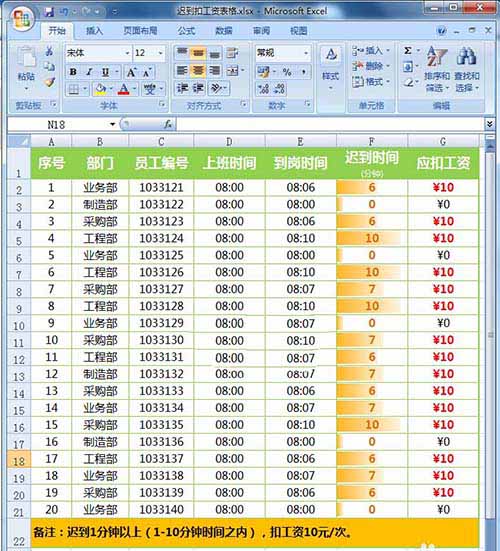Image resolution: width=500 pixels, height=551 pixels.
Task: Switch to the 公式 ribbon tab
Action: click(186, 31)
